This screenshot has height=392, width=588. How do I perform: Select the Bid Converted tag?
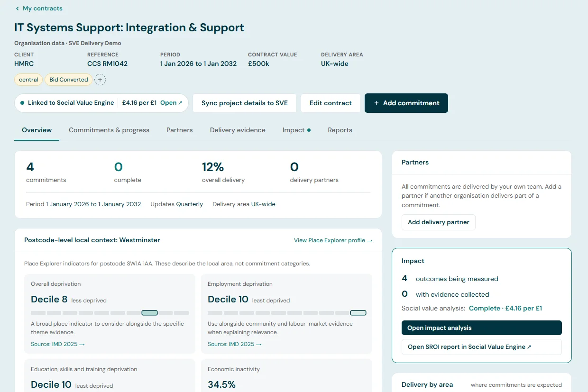(x=69, y=80)
